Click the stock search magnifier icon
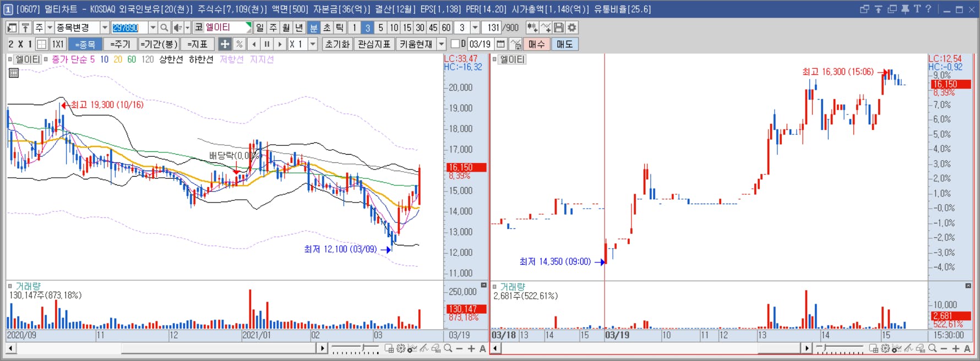Viewport: 980px width, 361px height. 164,28
